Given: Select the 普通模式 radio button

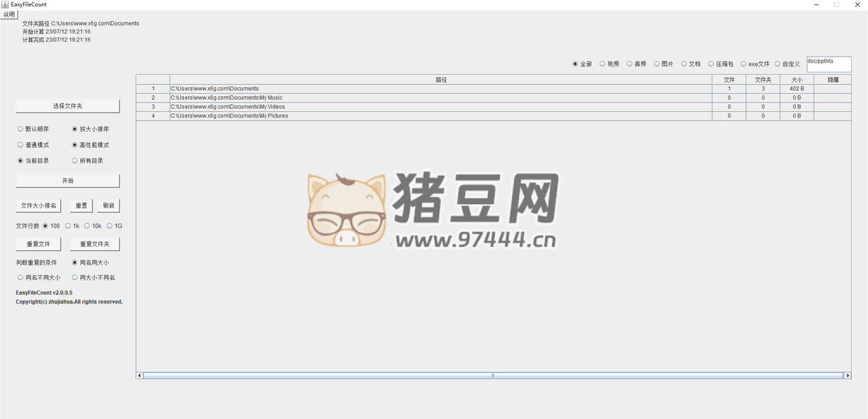Looking at the screenshot, I should coord(21,145).
